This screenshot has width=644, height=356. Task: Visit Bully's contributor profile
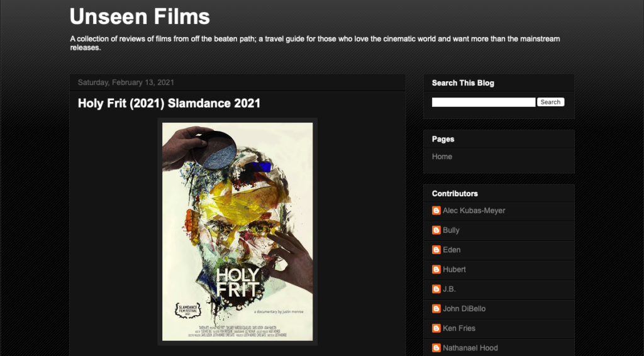(451, 230)
